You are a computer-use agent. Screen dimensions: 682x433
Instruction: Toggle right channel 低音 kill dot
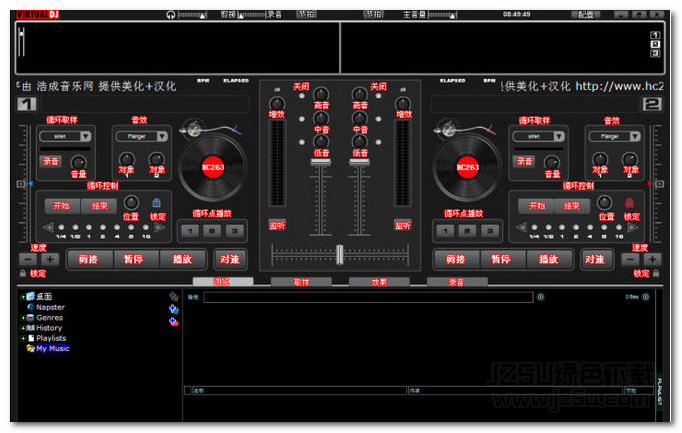[x=378, y=142]
